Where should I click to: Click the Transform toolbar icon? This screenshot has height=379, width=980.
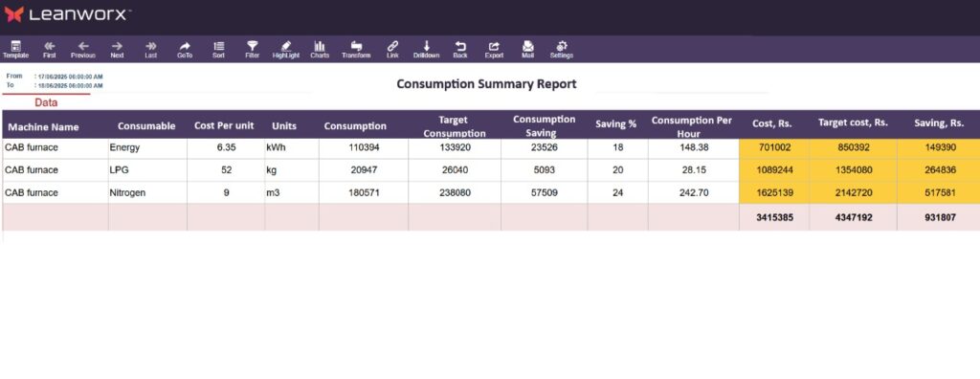356,50
